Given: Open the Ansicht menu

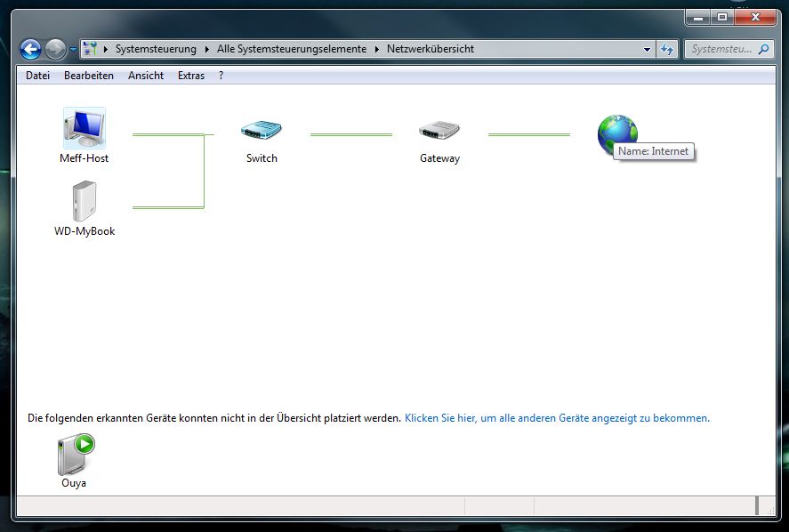Looking at the screenshot, I should point(146,76).
